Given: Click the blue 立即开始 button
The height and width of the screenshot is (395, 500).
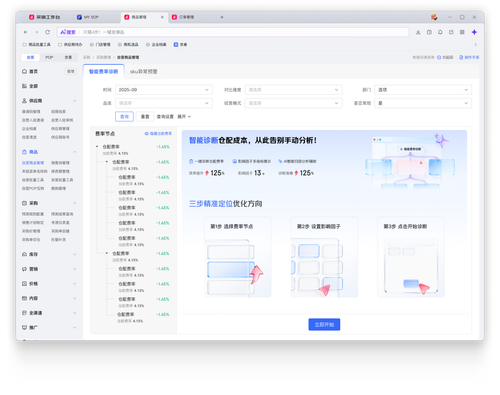Looking at the screenshot, I should 324,324.
